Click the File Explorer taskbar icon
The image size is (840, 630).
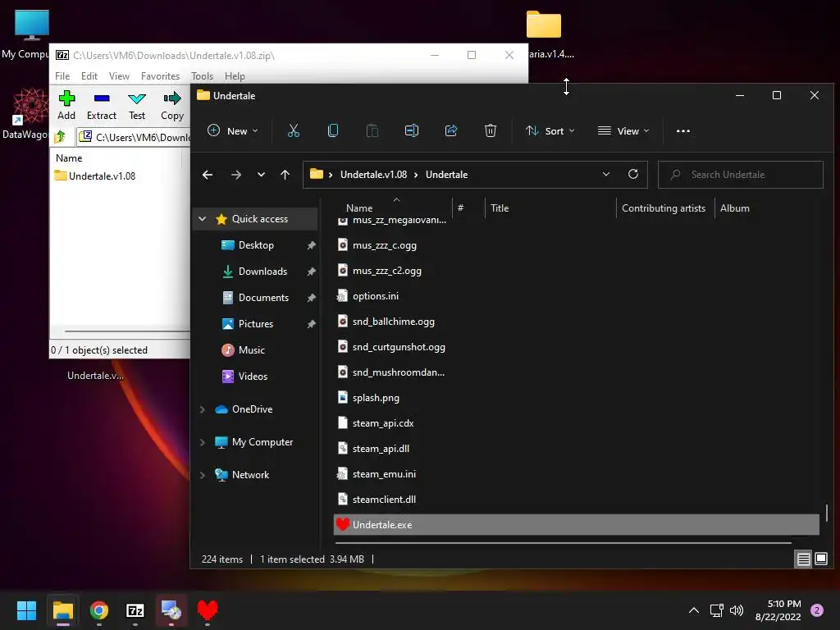click(62, 610)
